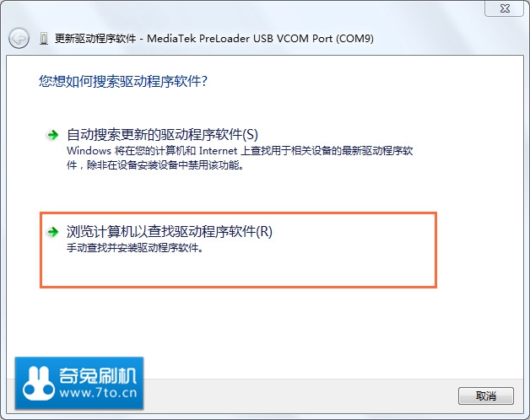
Task: Click heading 您想如何搜索驱动程序软件?
Action: (x=123, y=82)
